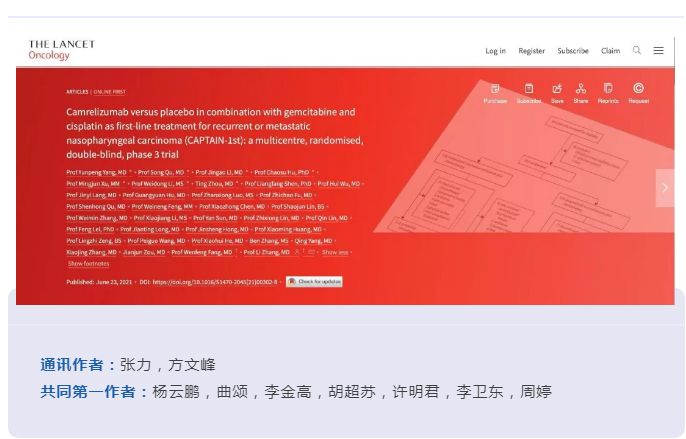Click the person icon after Li Zhang
The image size is (686, 439).
coord(297,252)
